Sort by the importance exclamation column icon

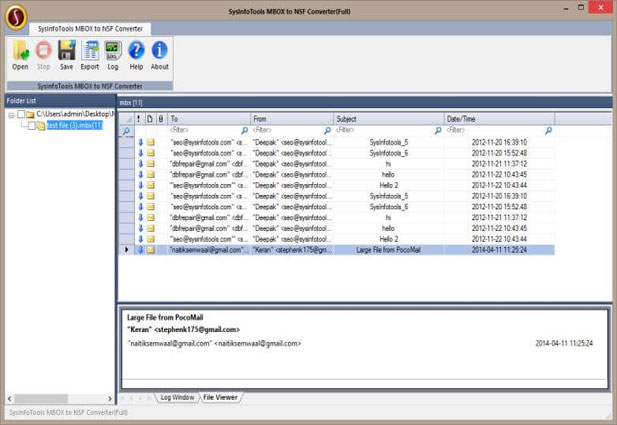(x=139, y=118)
